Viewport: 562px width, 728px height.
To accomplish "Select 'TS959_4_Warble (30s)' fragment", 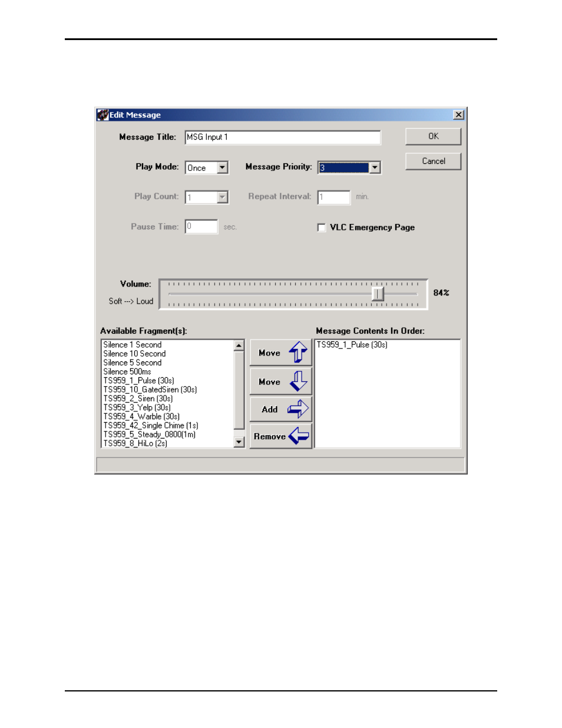I will pos(141,416).
